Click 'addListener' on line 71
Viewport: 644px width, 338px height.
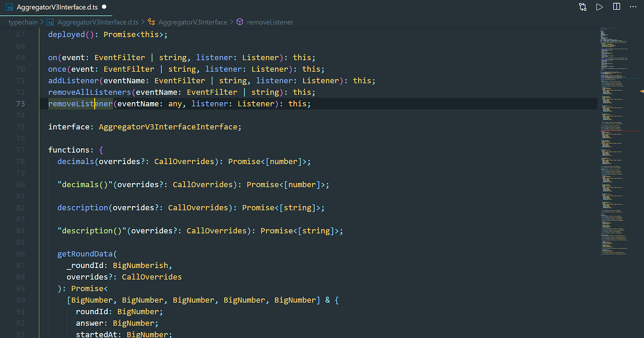pos(74,80)
